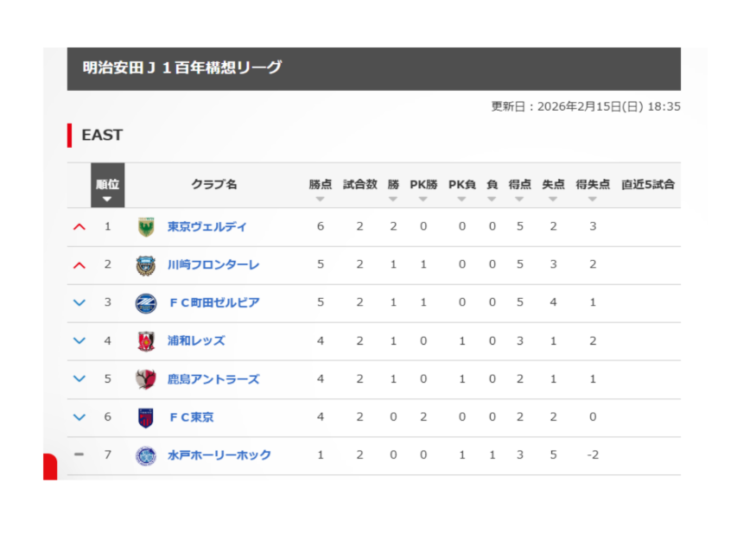Click the red up-arrow beside rank 1

(79, 227)
